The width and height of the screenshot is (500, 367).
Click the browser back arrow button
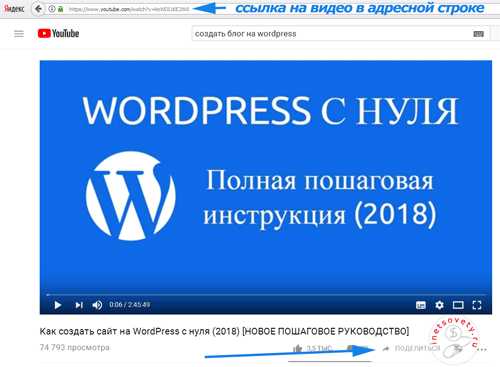[38, 9]
